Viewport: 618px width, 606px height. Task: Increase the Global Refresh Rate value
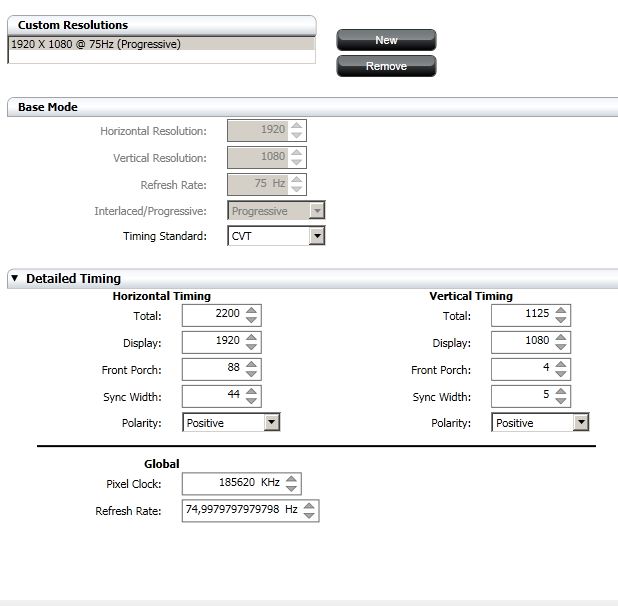click(x=309, y=506)
